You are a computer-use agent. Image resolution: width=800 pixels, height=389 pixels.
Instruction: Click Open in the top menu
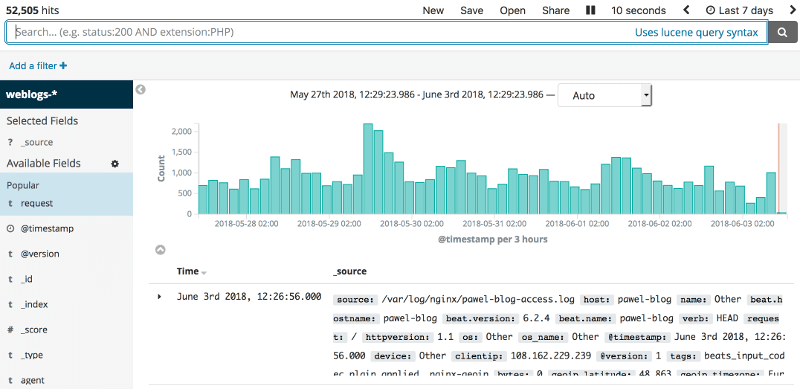tap(513, 10)
